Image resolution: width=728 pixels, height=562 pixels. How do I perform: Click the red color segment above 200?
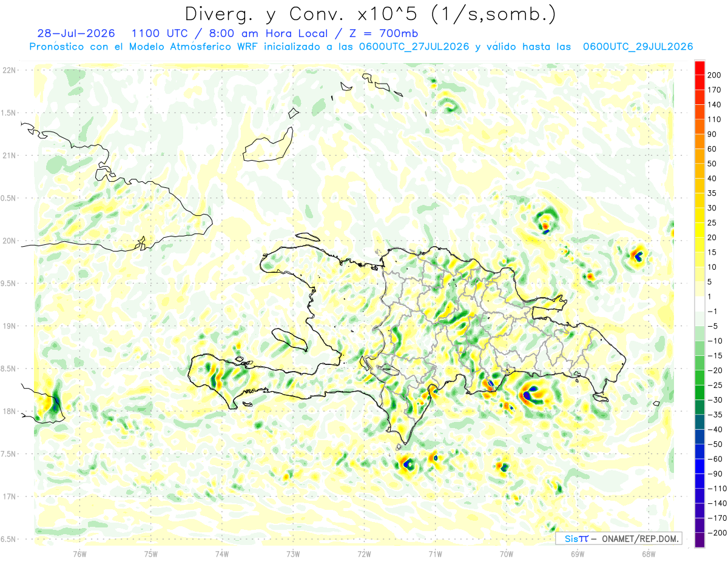coord(699,68)
